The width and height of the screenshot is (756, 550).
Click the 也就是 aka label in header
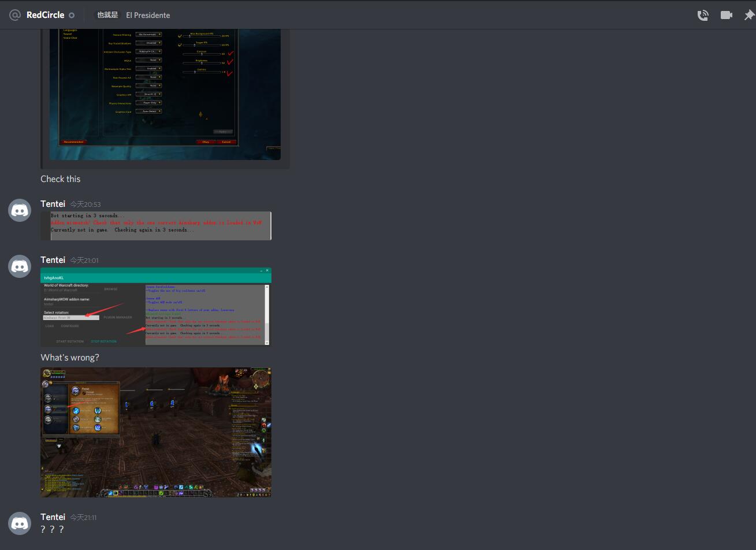pos(107,15)
